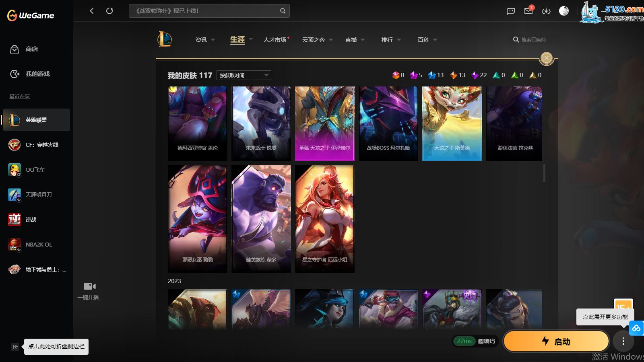Image resolution: width=644 pixels, height=362 pixels.
Task: Select 地下城与勇士 in recent games
Action: click(37, 269)
